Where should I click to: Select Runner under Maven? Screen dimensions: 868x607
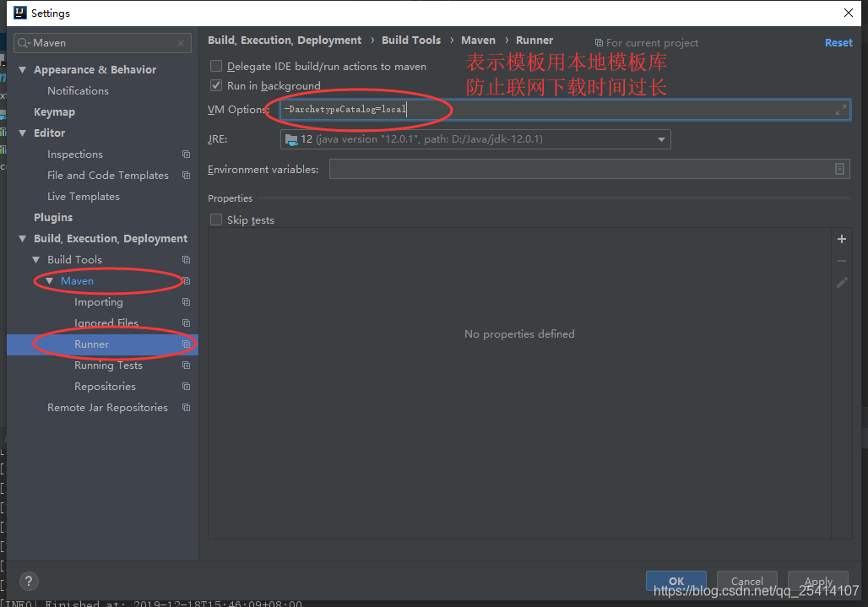click(92, 344)
